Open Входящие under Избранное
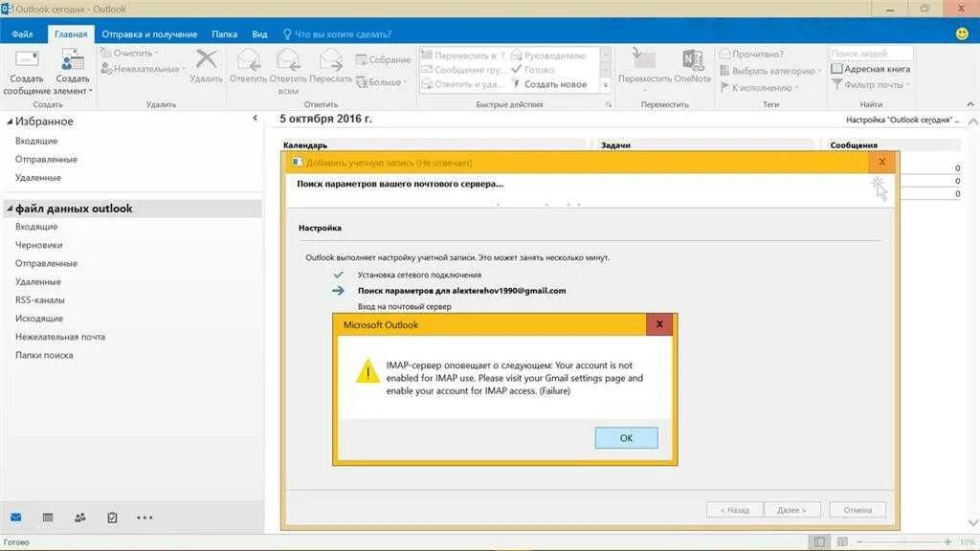Screen dimensions: 980x551 tap(36, 141)
